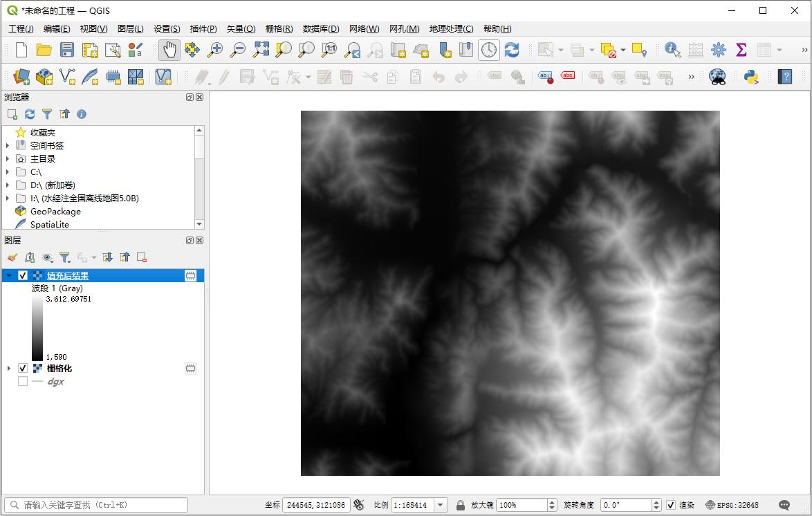Click the Statistical Summary sigma icon
Viewport: 812px width, 516px height.
[741, 50]
